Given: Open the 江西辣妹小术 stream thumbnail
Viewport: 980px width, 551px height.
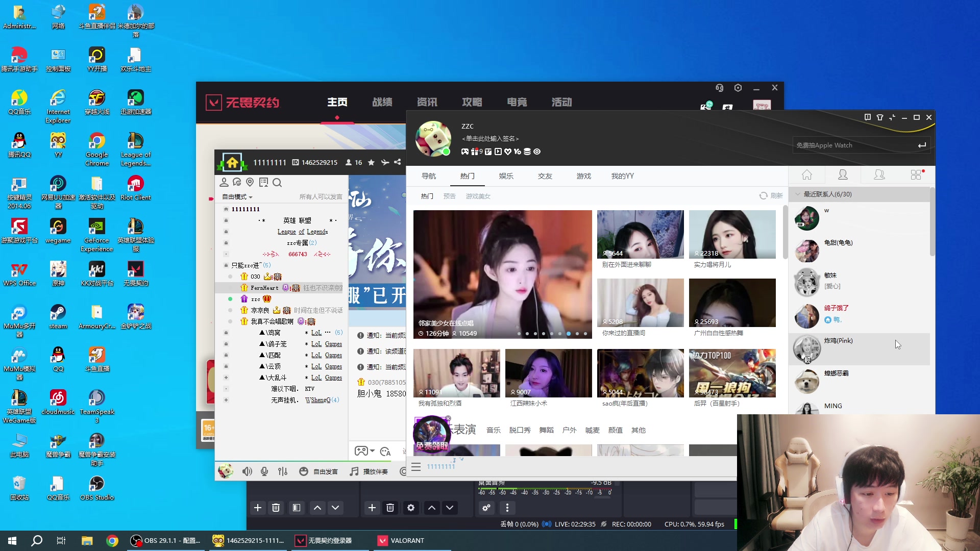Looking at the screenshot, I should [x=549, y=373].
